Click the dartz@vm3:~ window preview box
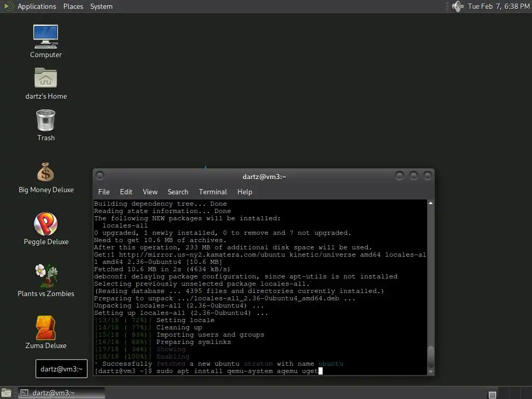 (x=61, y=368)
